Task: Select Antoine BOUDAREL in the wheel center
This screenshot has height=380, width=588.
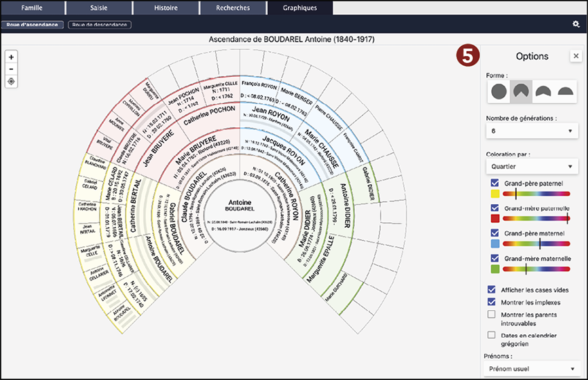Action: tap(240, 216)
